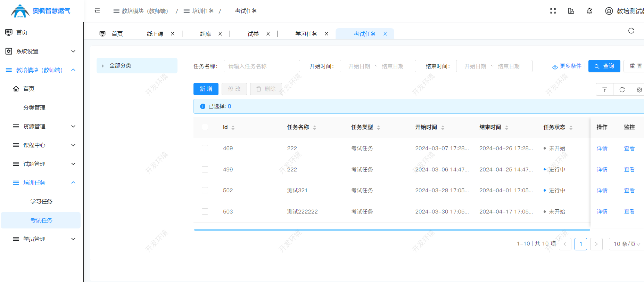This screenshot has height=282, width=644.
Task: Expand the 学员管理 submenu
Action: point(73,239)
